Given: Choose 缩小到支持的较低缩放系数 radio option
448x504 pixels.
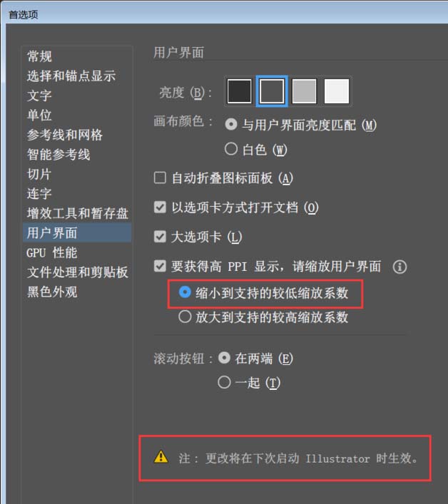Looking at the screenshot, I should (185, 292).
